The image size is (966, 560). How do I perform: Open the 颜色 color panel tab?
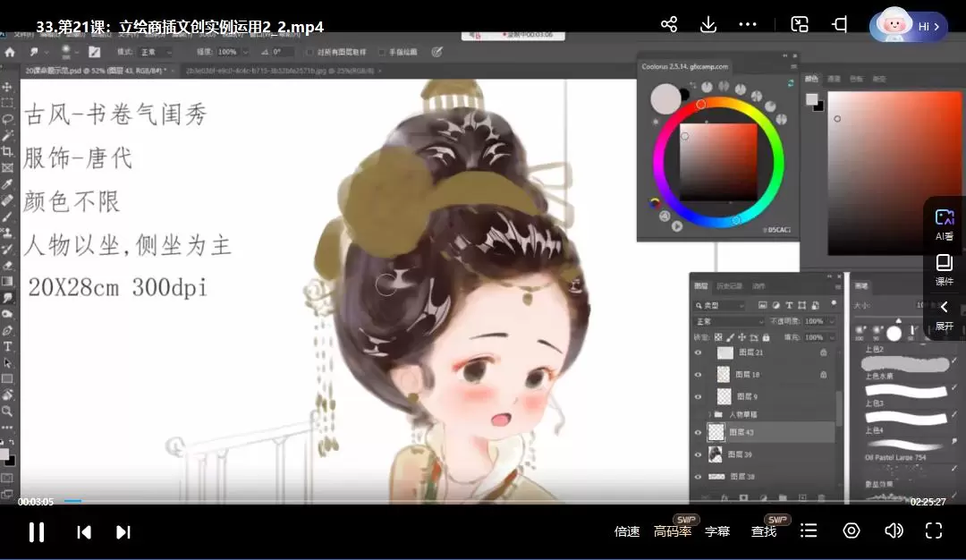pos(811,79)
